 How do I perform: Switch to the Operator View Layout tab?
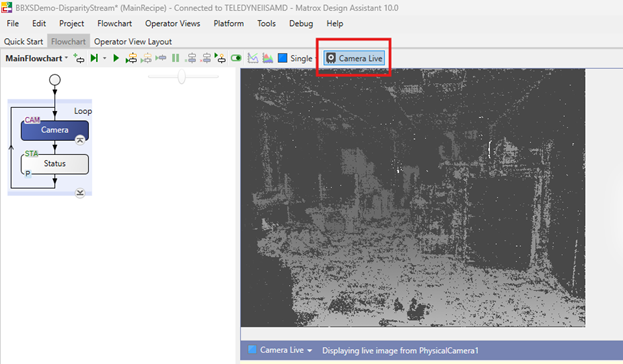(x=133, y=41)
